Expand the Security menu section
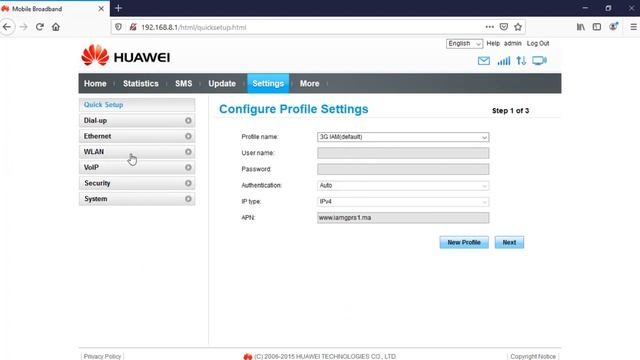The height and width of the screenshot is (360, 640). pos(137,183)
